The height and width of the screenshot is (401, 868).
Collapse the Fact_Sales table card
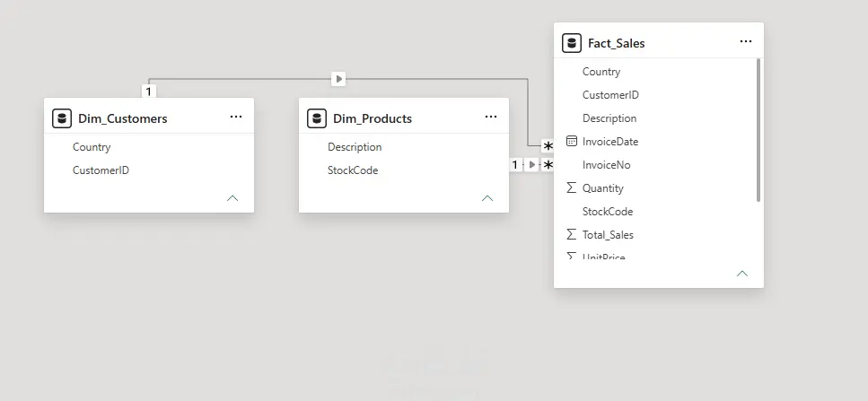pos(742,274)
